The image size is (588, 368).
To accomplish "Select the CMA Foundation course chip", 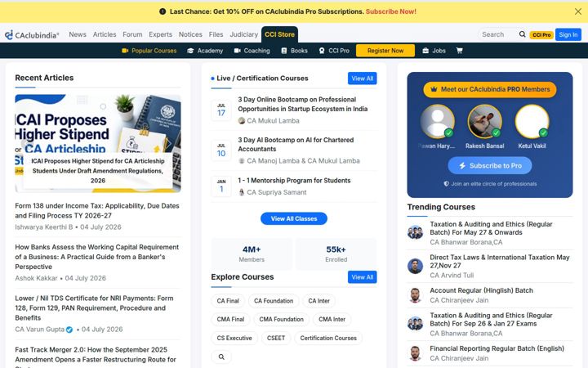I will pyautogui.click(x=281, y=319).
